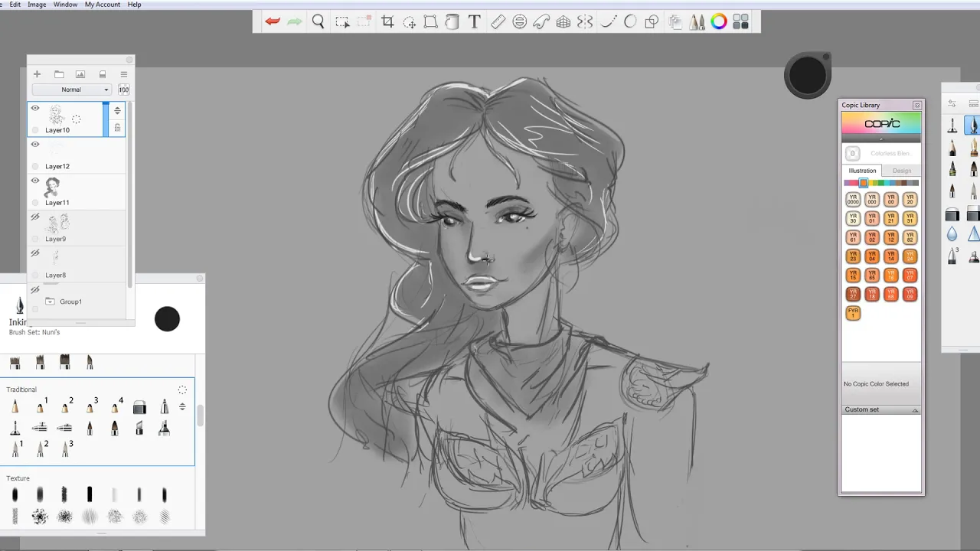This screenshot has width=980, height=551.
Task: Open the Help menu
Action: [134, 5]
